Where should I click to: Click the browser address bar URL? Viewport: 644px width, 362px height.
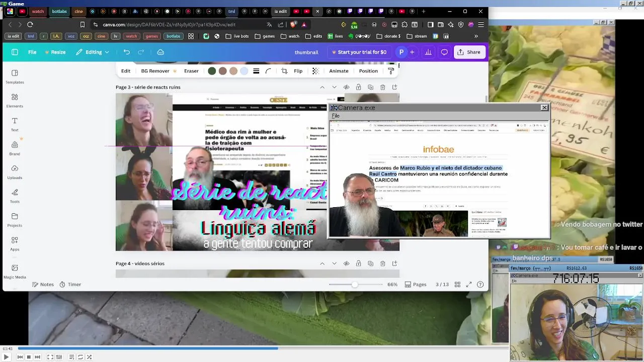point(169,24)
